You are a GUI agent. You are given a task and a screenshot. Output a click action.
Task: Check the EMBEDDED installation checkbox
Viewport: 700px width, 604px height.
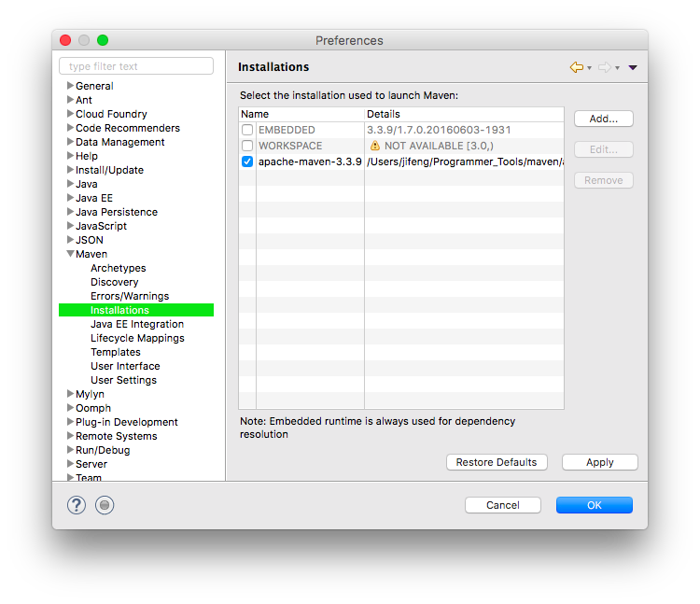pos(247,130)
